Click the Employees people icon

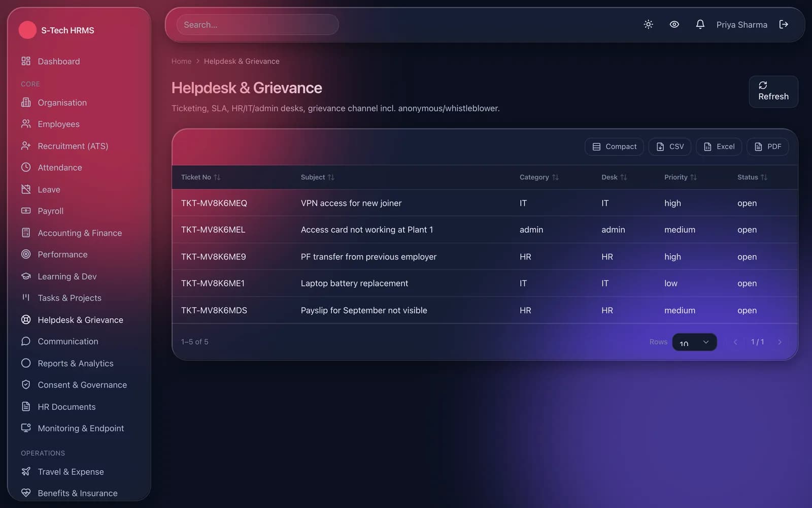pos(26,124)
